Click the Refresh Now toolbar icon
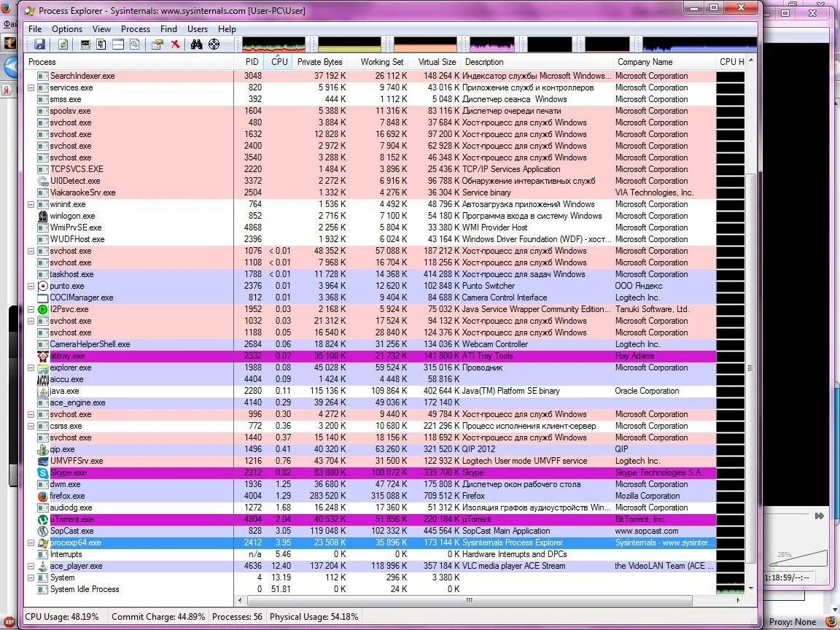 pyautogui.click(x=63, y=44)
